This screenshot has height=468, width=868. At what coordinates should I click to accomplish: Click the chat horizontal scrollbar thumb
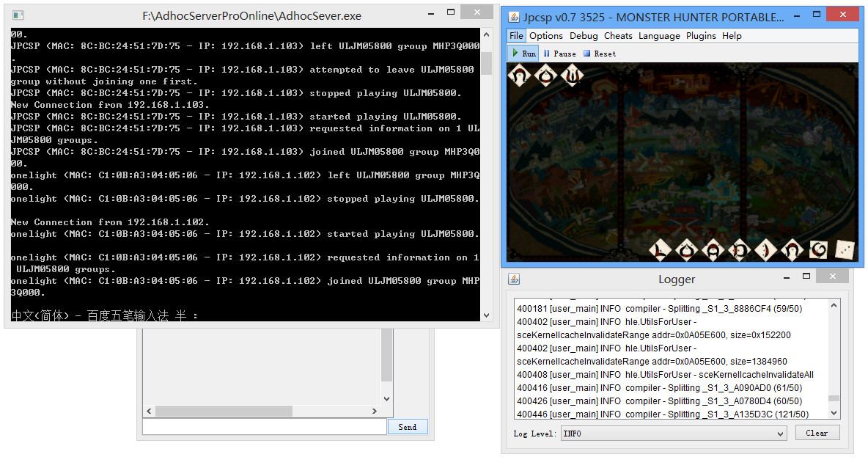coord(220,411)
